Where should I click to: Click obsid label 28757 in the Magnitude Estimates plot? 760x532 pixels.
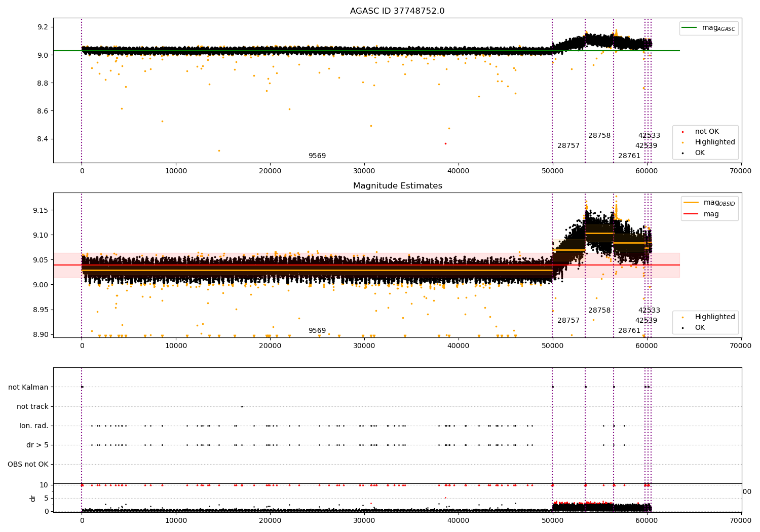(x=568, y=321)
